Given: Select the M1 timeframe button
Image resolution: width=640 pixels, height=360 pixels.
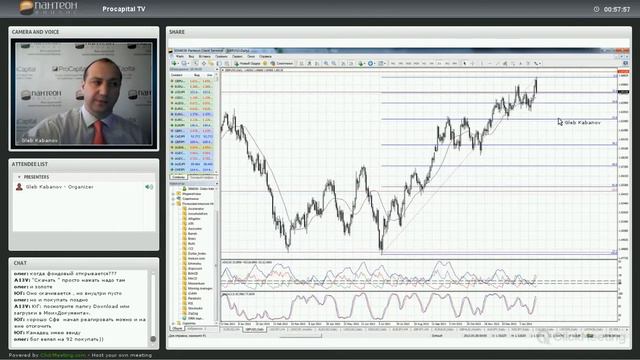Looking at the screenshot, I should click(393, 63).
